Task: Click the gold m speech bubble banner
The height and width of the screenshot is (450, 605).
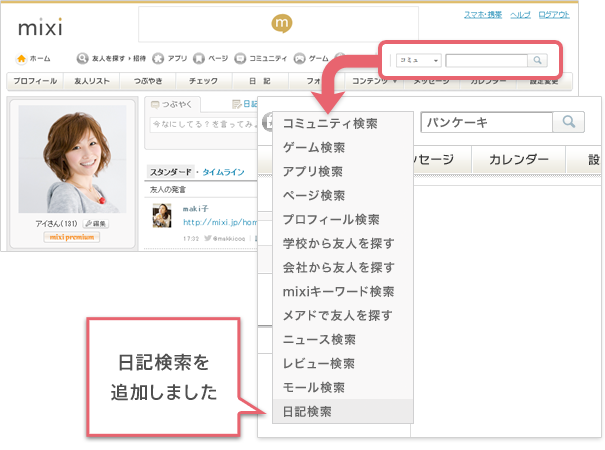Action: point(281,24)
